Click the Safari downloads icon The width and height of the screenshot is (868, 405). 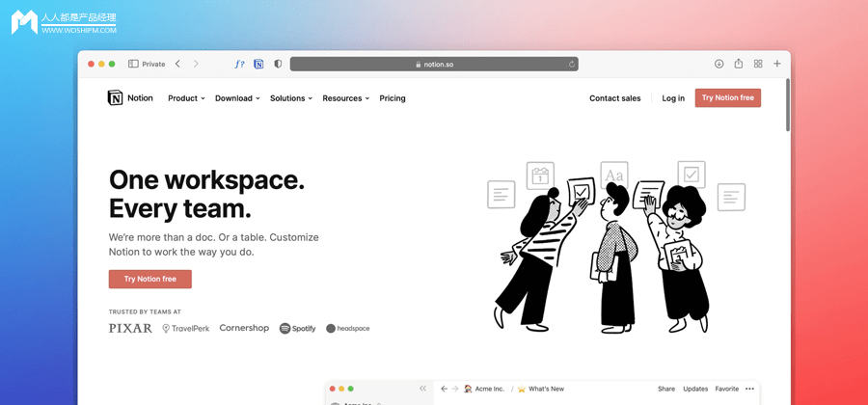(x=719, y=64)
